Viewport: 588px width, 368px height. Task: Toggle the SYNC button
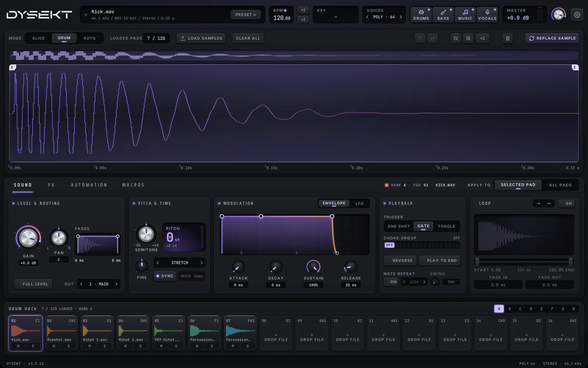165,276
